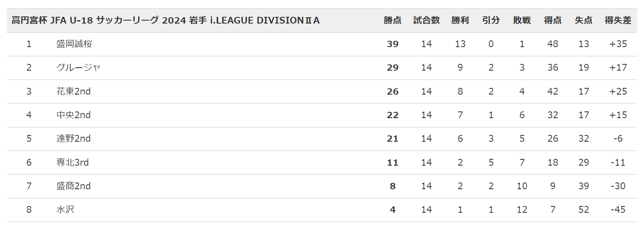Click the 敗戦 column header

tap(522, 20)
